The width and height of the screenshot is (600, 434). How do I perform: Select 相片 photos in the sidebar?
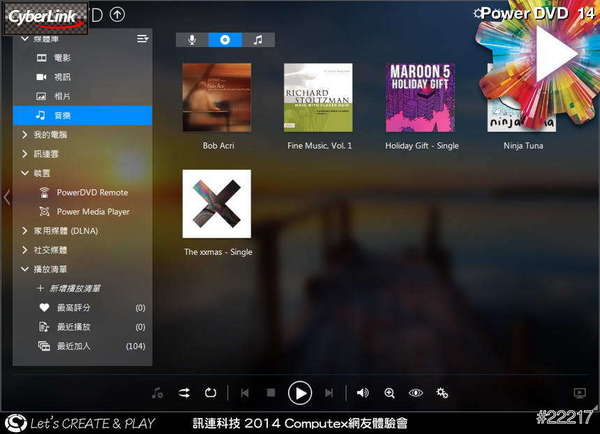83,96
